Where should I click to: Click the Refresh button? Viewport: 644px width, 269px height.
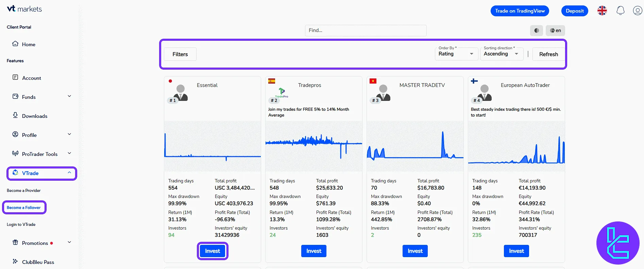548,54
